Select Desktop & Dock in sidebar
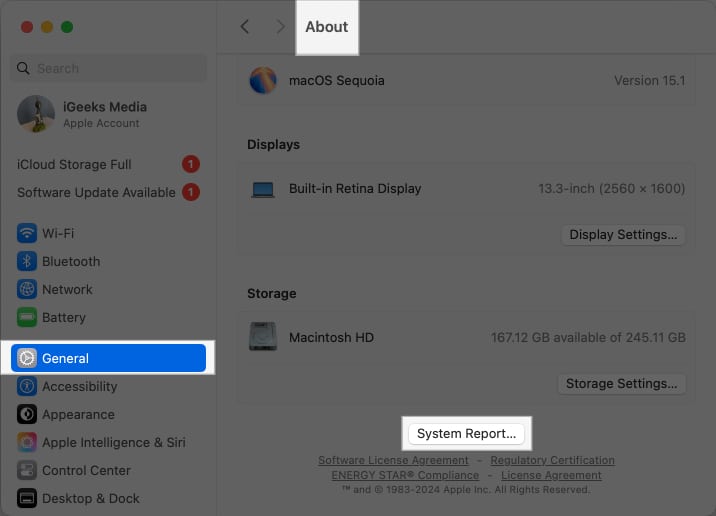 [108, 499]
